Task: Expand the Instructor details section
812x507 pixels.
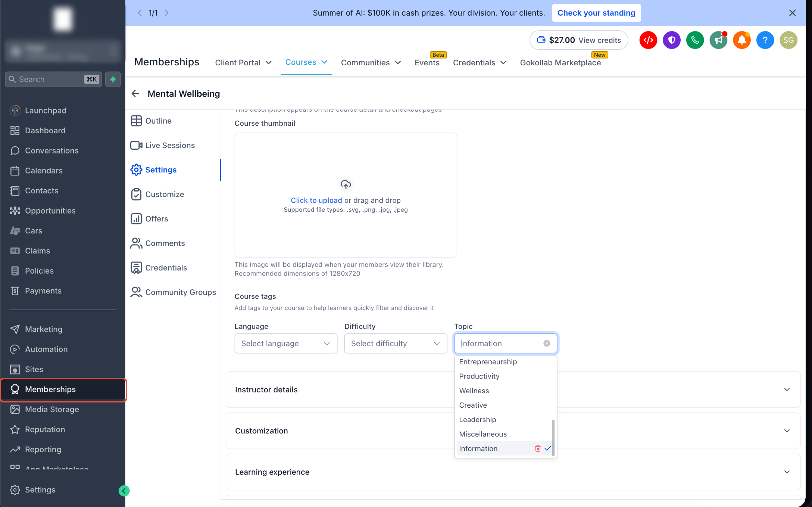Action: (x=513, y=390)
